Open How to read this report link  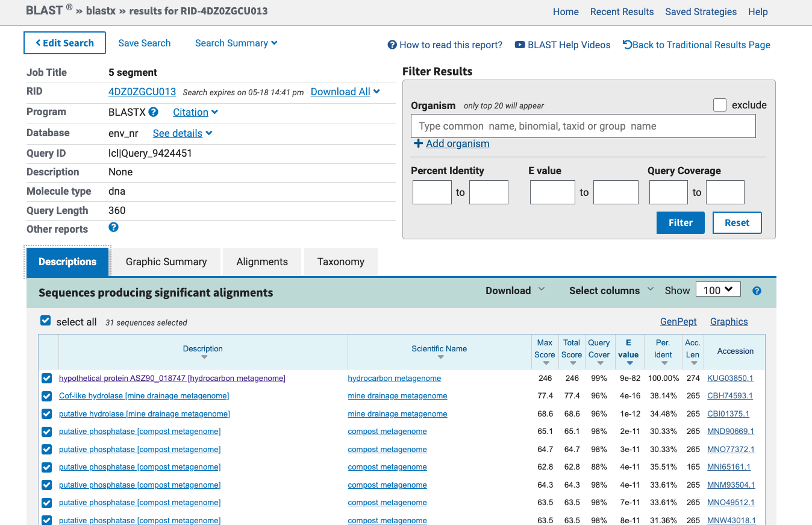click(445, 45)
